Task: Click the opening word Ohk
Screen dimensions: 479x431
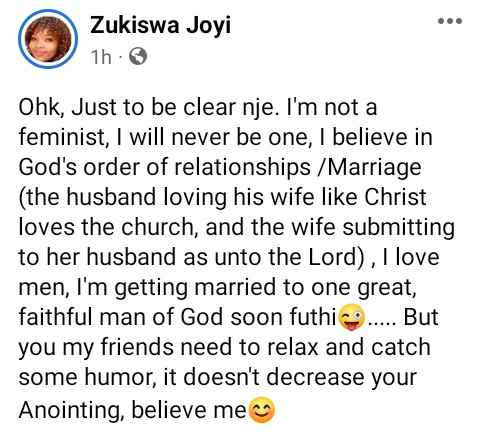Action: point(41,108)
